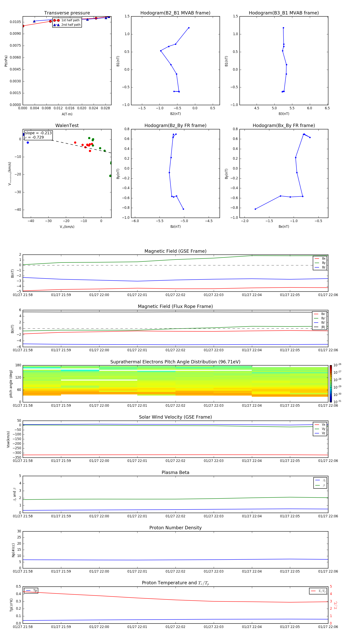Click the "Solar Wind Velocity (GSE Frame)" title
This screenshot has height=644, width=351.
175,417
